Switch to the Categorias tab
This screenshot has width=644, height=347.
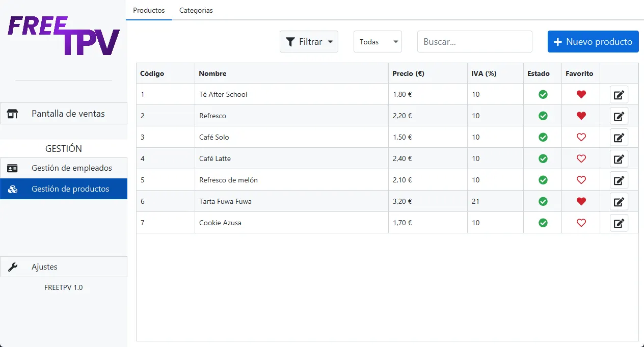(x=196, y=10)
